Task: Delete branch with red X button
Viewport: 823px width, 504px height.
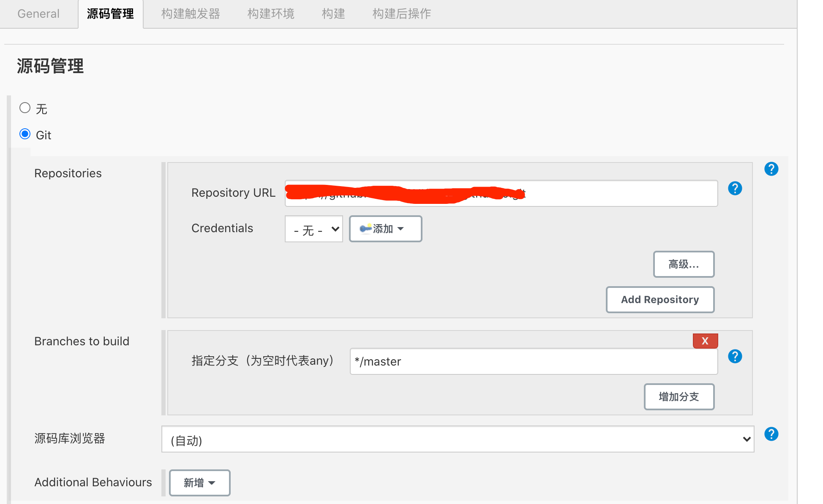Action: click(705, 341)
